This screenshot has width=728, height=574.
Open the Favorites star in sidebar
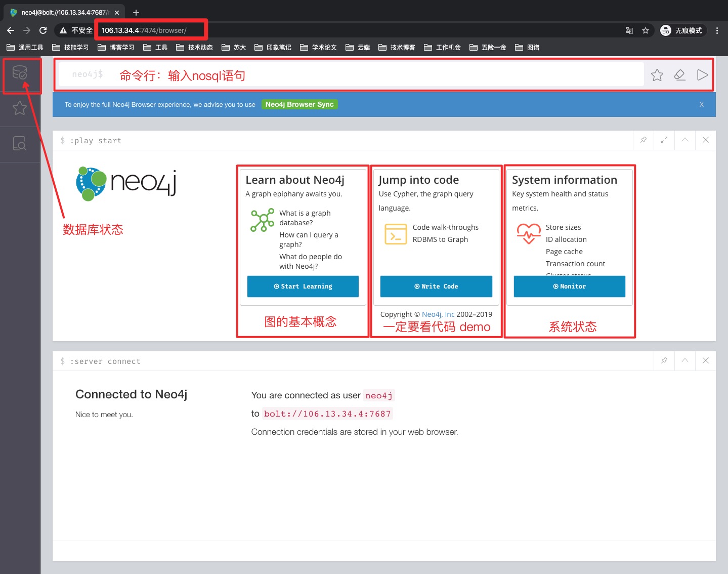20,108
